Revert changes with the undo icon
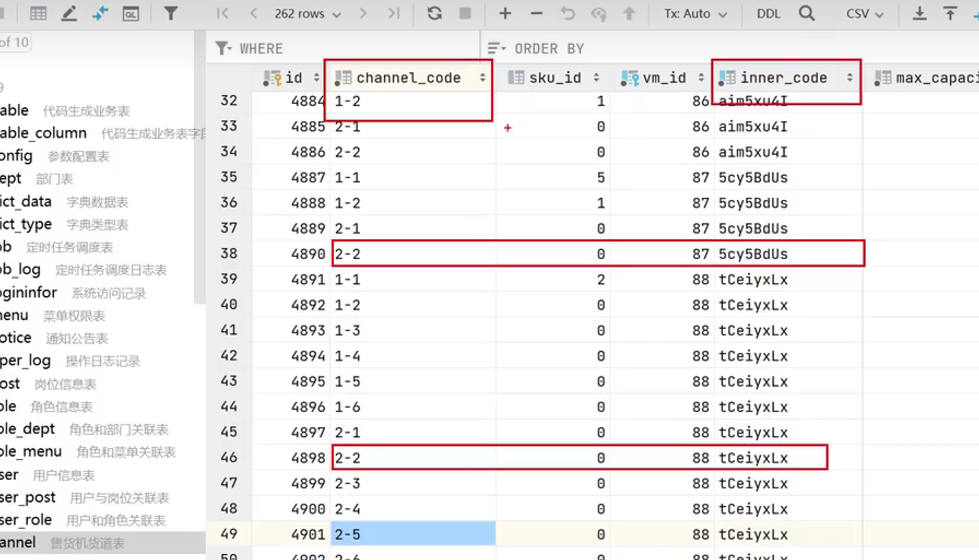Screen dimensions: 979x560 point(568,14)
